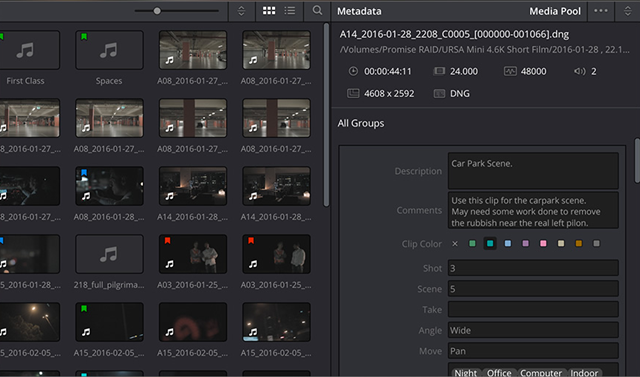
Task: Clear clip color with the X icon
Action: pyautogui.click(x=455, y=244)
